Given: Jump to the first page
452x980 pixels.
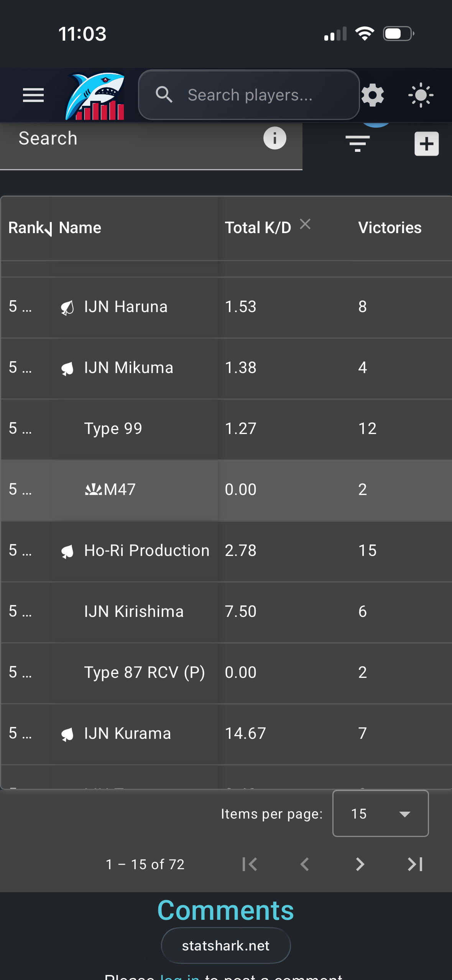Looking at the screenshot, I should [250, 864].
